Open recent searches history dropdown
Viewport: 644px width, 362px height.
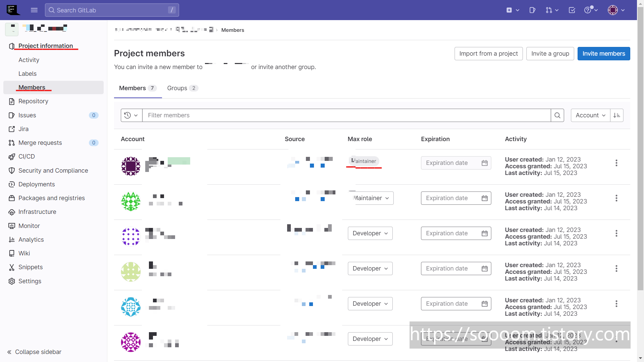click(131, 115)
